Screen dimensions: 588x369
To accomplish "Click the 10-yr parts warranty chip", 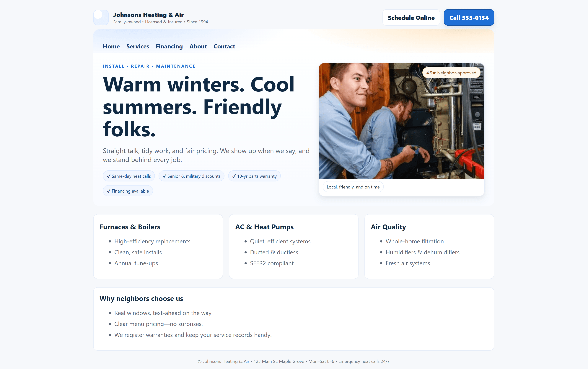I will pos(254,176).
